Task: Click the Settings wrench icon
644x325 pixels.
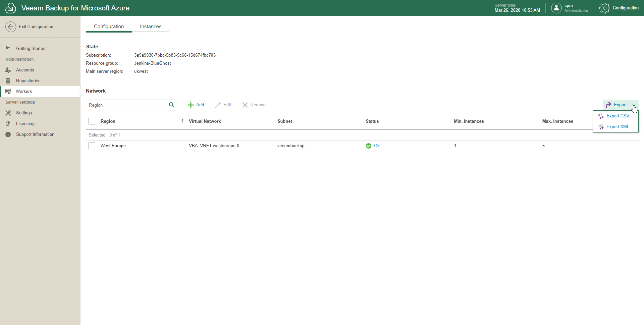Action: (x=8, y=113)
